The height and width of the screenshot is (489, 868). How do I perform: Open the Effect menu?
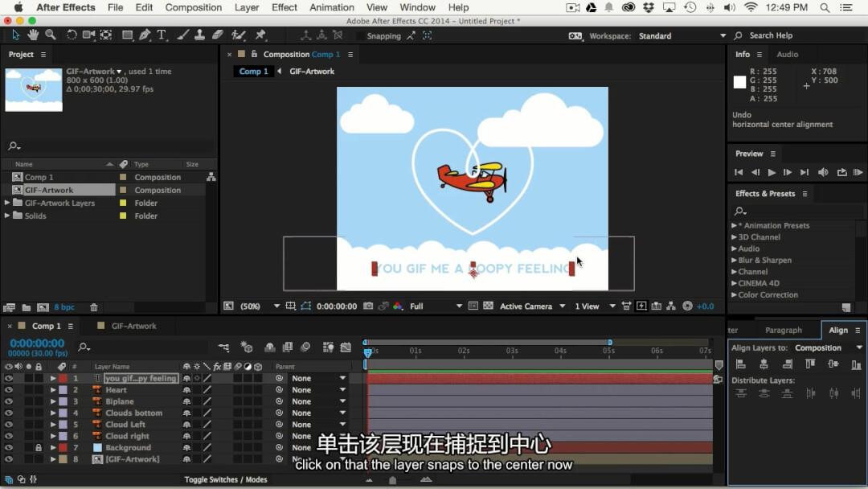pyautogui.click(x=285, y=7)
